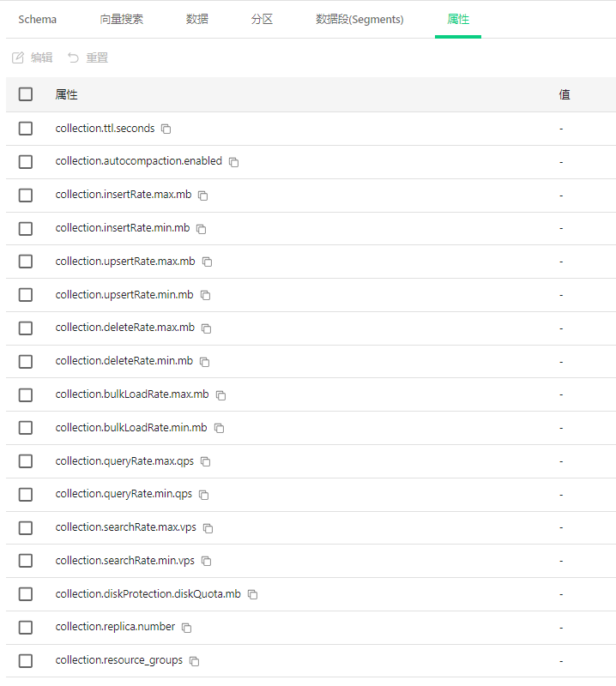The height and width of the screenshot is (686, 616).
Task: Open the 向量搜索 tab
Action: [x=121, y=20]
